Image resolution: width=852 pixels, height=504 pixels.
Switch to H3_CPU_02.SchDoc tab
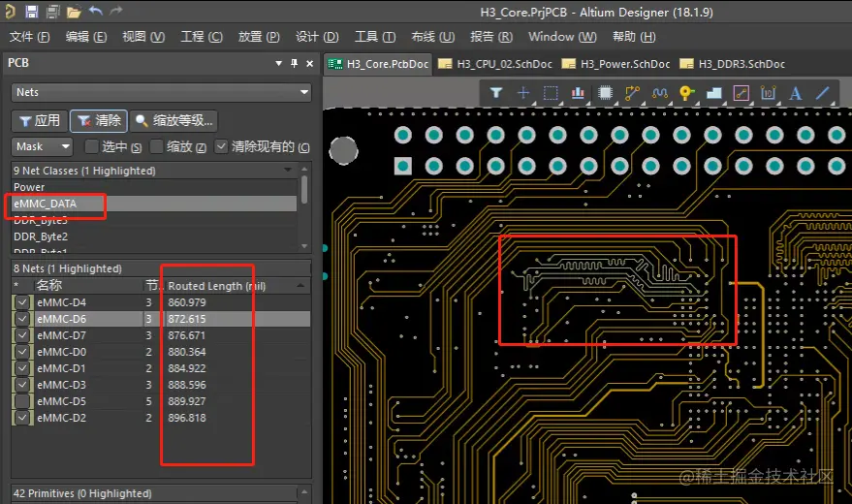(x=495, y=64)
